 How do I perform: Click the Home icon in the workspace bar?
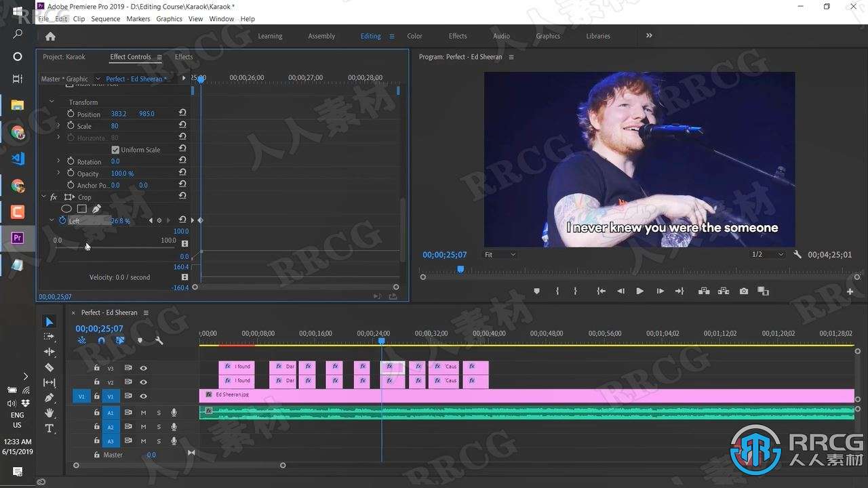click(50, 37)
